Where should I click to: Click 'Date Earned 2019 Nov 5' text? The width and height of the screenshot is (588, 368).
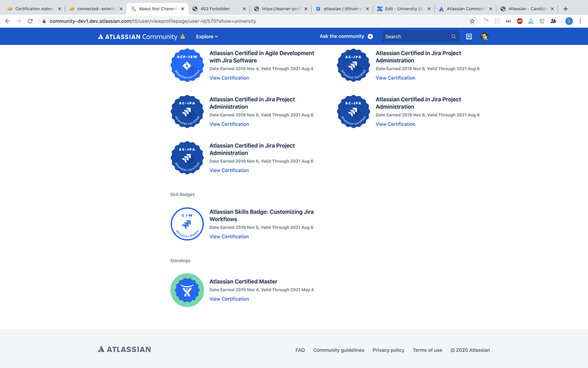(234, 228)
